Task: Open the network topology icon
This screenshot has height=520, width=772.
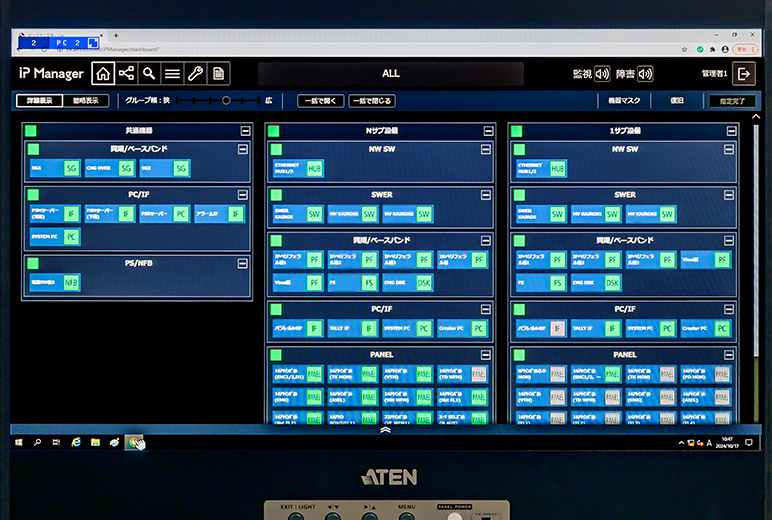Action: (126, 73)
